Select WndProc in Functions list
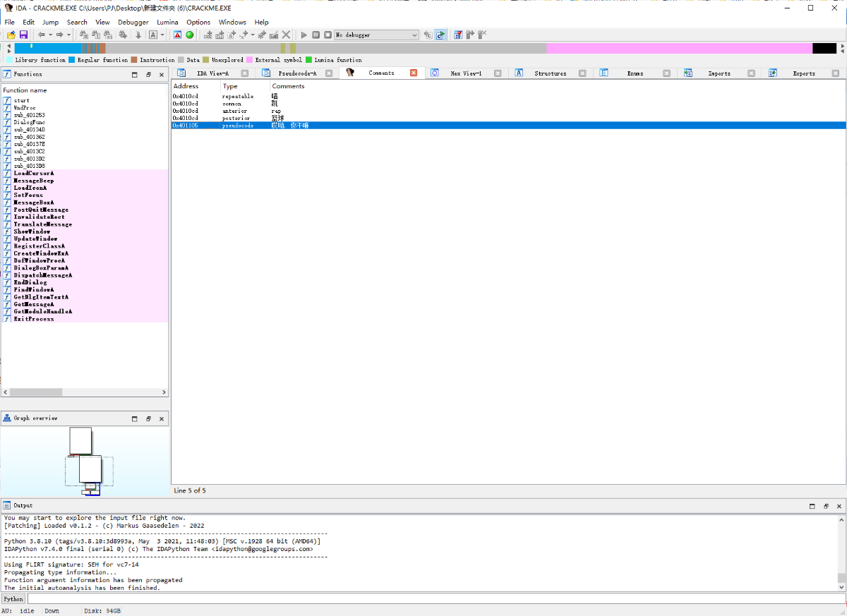The image size is (847, 616). (85, 108)
